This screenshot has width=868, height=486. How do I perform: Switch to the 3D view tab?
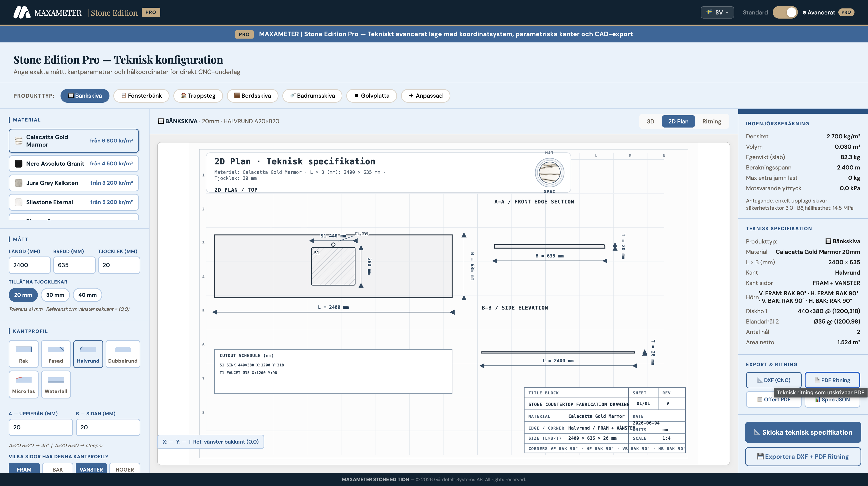(x=650, y=121)
